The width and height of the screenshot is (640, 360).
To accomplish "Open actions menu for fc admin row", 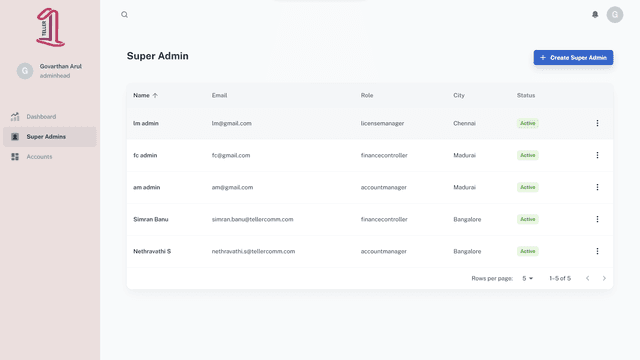I will (597, 155).
